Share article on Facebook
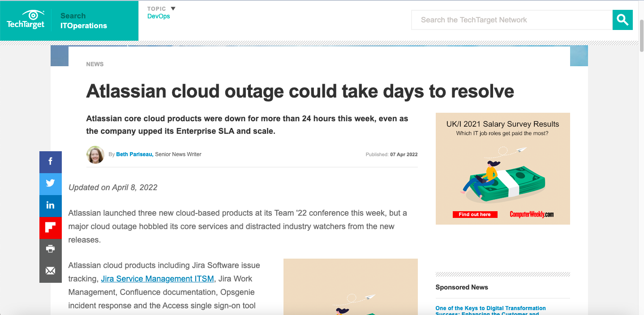Viewport: 644px width, 315px height. point(50,162)
